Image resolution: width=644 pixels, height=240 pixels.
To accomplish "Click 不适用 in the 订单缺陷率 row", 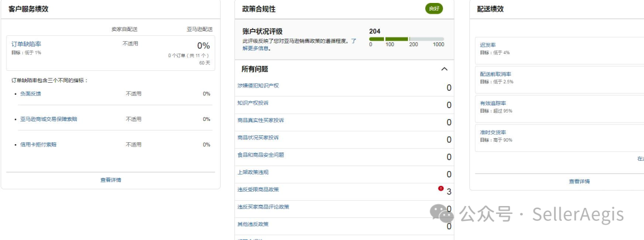I will click(130, 43).
